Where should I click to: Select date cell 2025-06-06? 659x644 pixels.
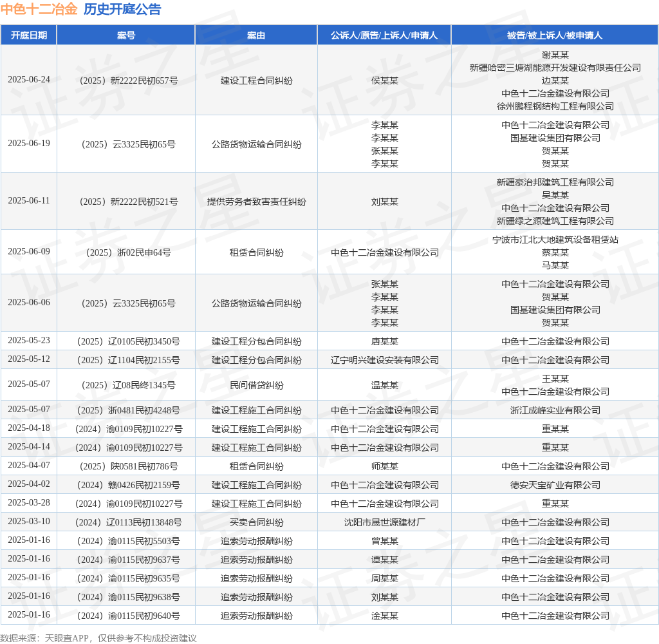[29, 303]
